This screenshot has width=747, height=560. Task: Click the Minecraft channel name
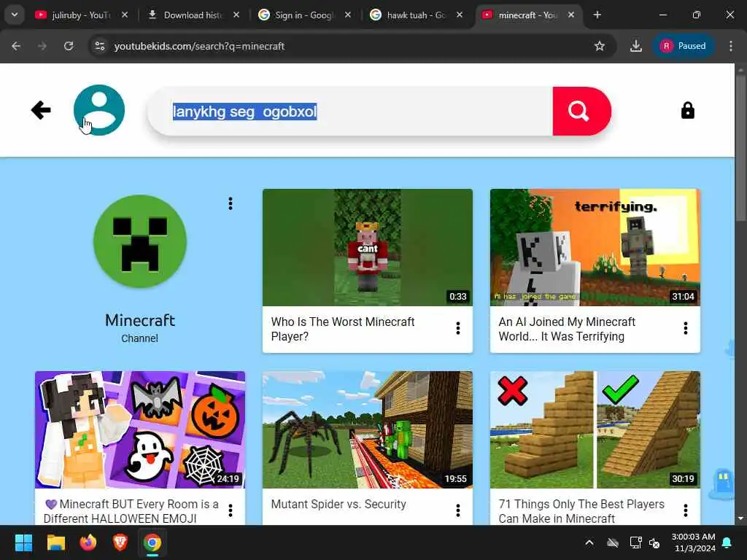pyautogui.click(x=140, y=321)
